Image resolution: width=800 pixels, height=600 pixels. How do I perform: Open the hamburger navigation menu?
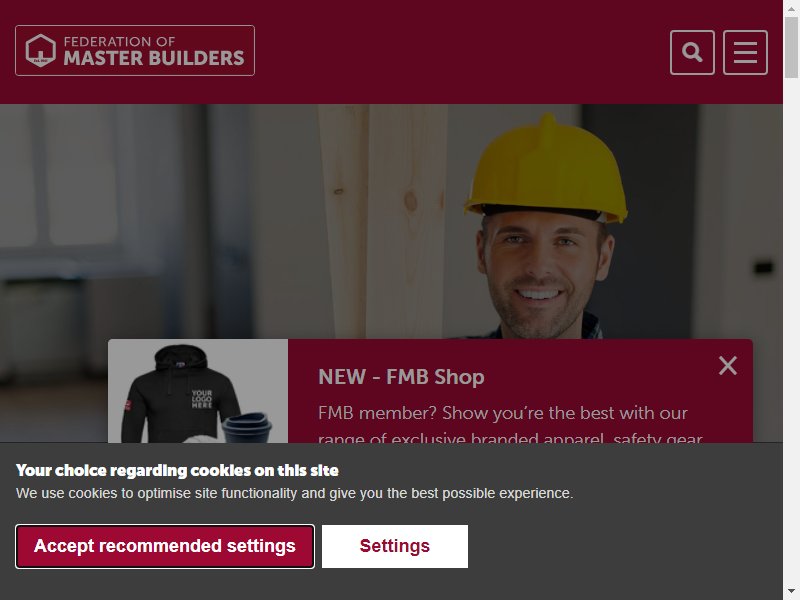745,53
